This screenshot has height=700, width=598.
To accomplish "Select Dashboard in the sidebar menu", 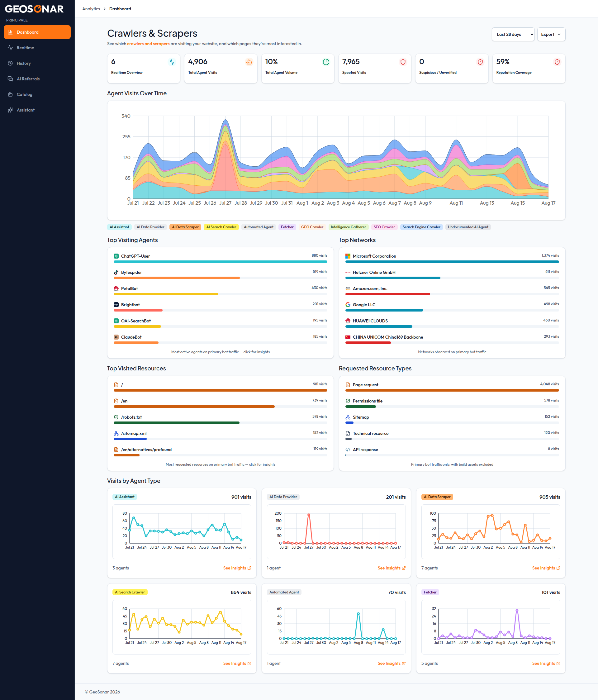I will click(x=37, y=32).
